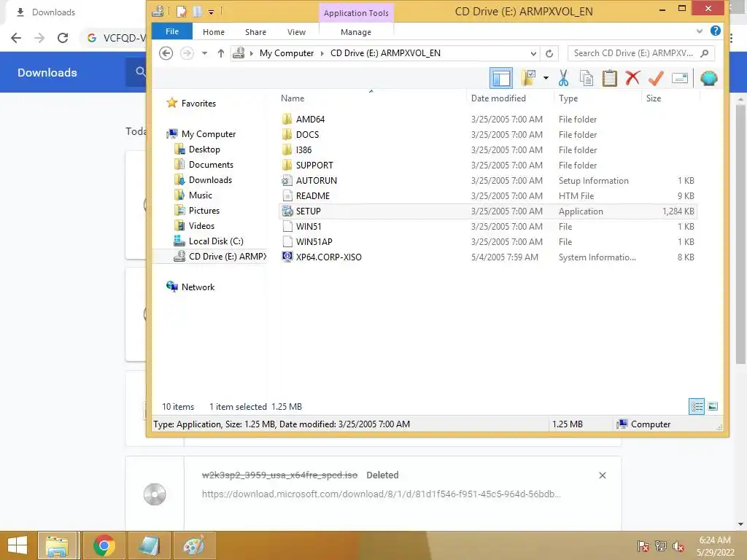This screenshot has width=747, height=560.
Task: Open the Paint palette app on taskbar
Action: 194,545
